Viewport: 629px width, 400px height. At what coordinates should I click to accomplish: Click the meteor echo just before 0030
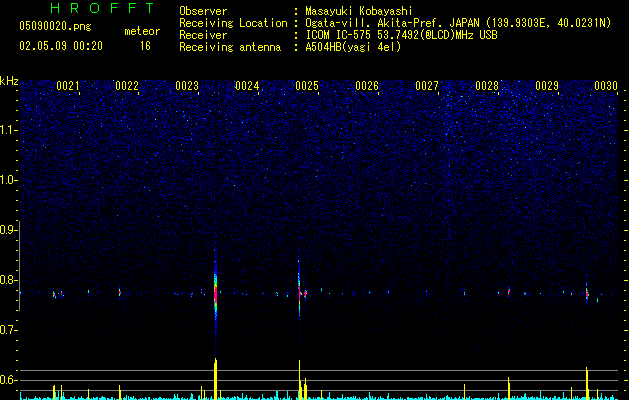(586, 293)
